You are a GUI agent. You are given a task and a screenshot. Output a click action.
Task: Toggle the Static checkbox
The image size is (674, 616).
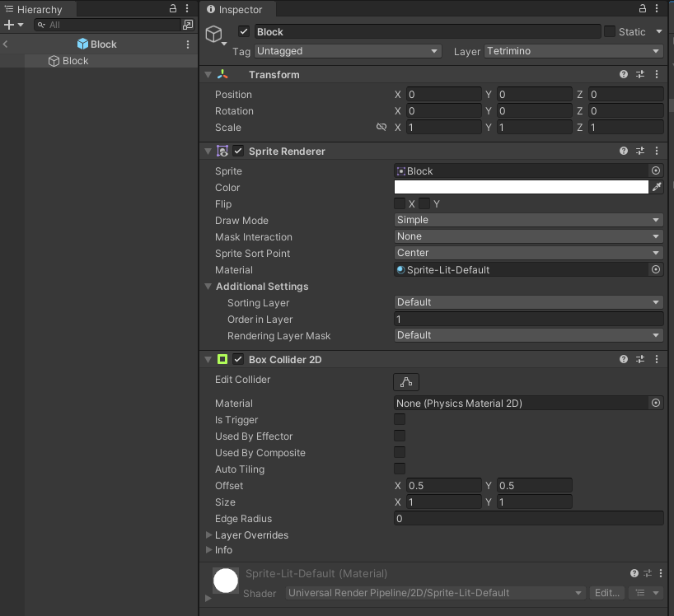pyautogui.click(x=610, y=31)
